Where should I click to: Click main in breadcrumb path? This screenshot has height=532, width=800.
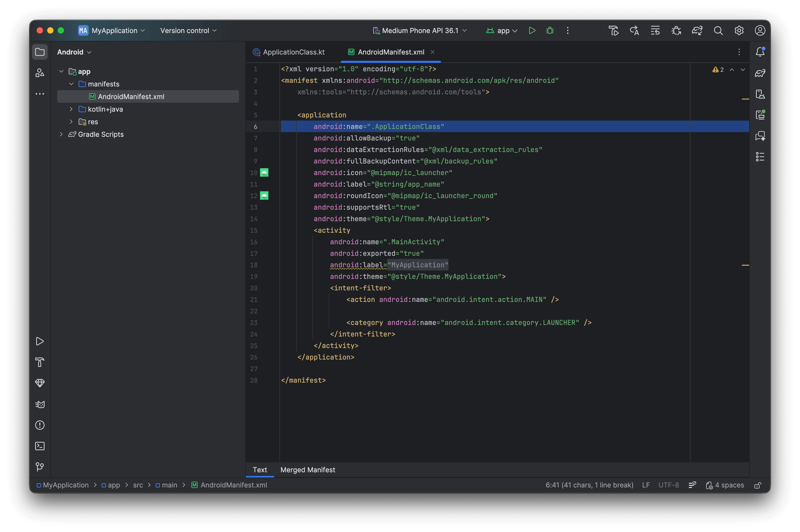(x=166, y=485)
